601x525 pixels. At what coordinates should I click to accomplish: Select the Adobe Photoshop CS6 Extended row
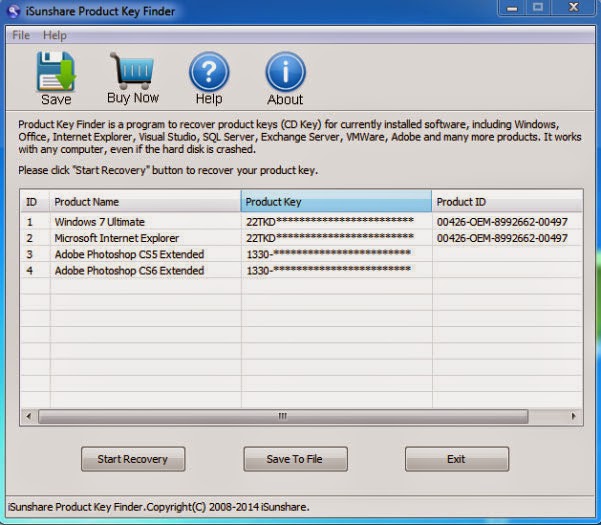[x=302, y=271]
